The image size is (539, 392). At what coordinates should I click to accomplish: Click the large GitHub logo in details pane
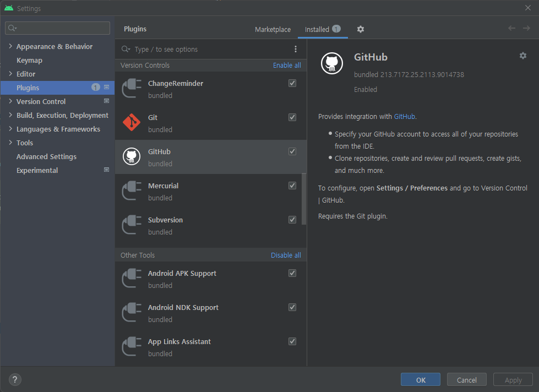(332, 63)
